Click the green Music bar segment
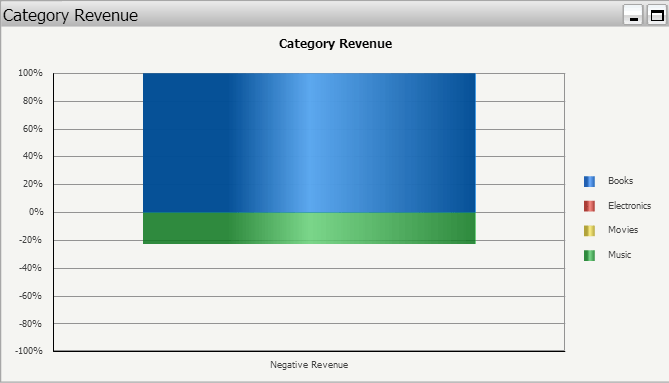Image resolution: width=669 pixels, height=383 pixels. point(309,228)
